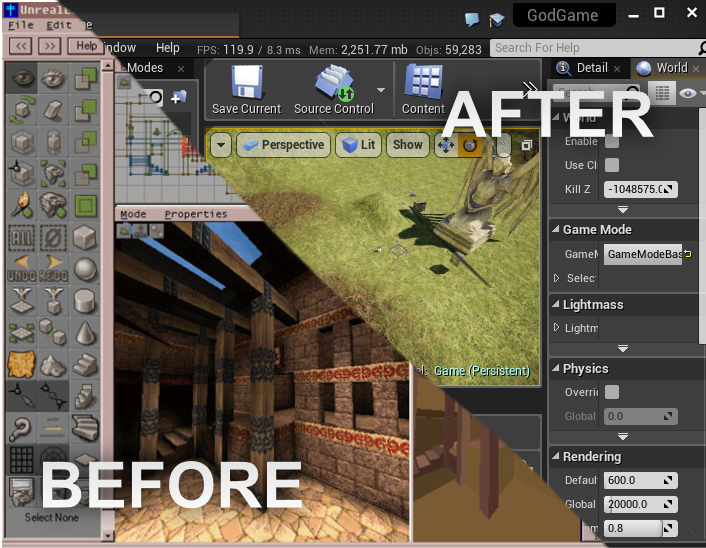Click the Deintersect brush icon
This screenshot has width=706, height=548.
tap(85, 174)
